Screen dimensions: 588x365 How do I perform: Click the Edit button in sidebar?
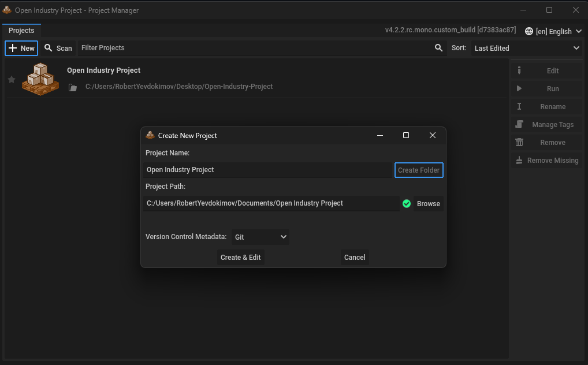pyautogui.click(x=547, y=70)
